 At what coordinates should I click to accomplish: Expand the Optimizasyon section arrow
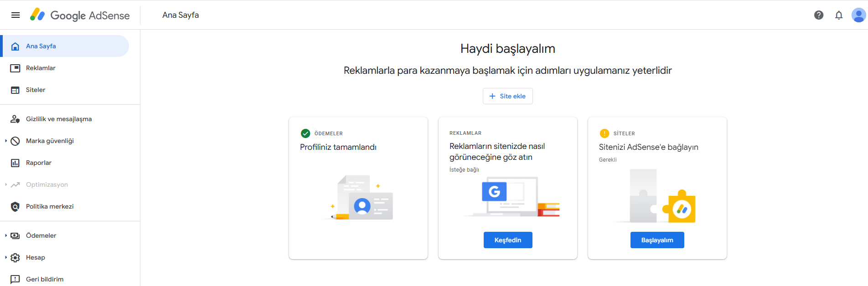(6, 184)
